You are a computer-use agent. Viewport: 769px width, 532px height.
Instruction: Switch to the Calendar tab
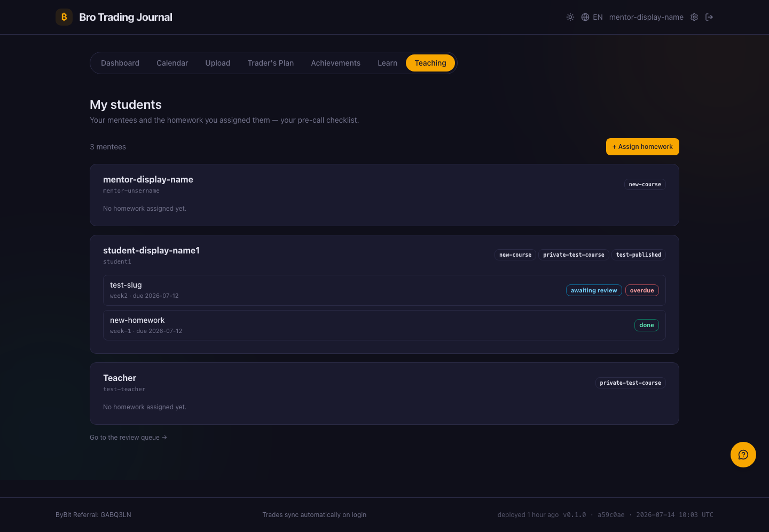pos(172,63)
